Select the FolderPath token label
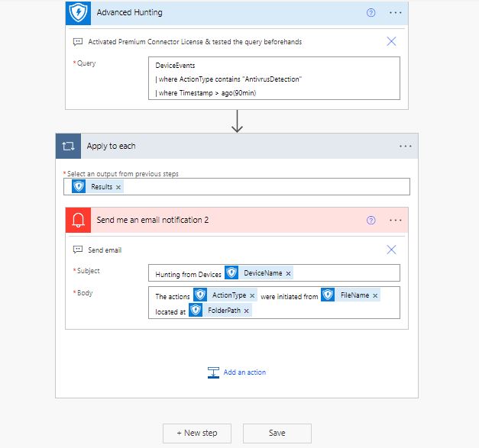 click(x=224, y=311)
